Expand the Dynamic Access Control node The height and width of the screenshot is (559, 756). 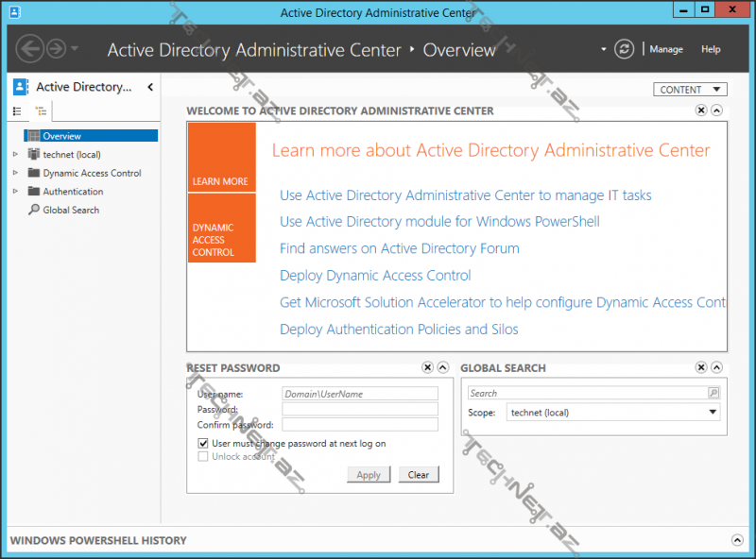[x=15, y=173]
